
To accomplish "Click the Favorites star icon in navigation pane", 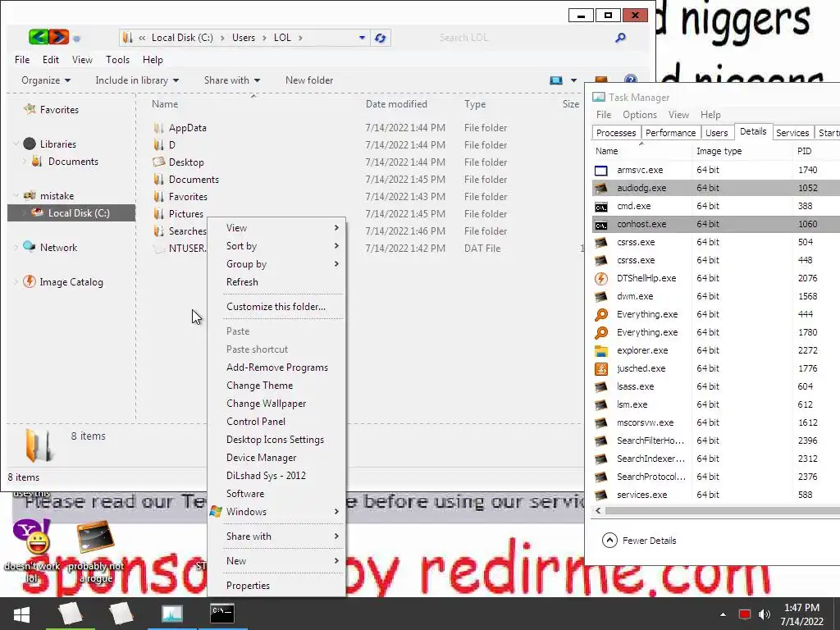I will [x=30, y=109].
